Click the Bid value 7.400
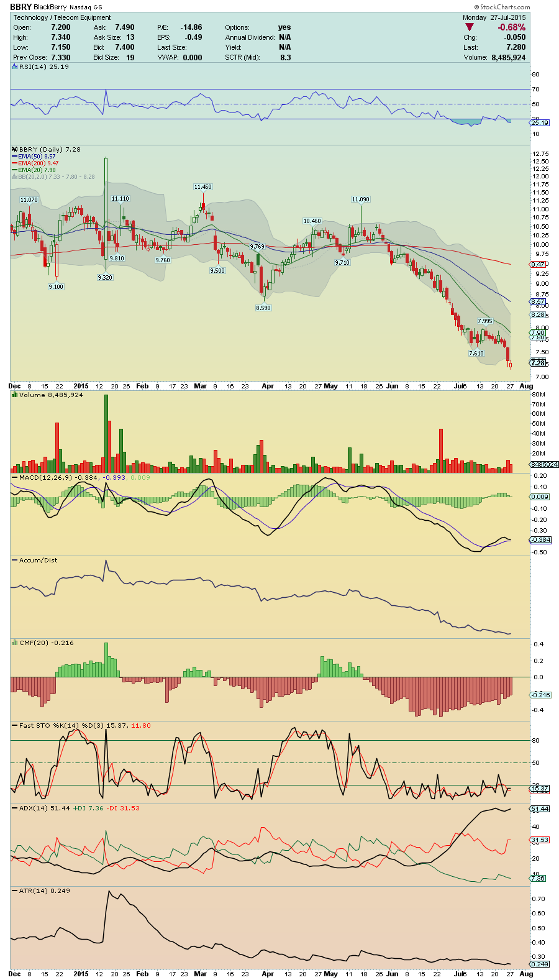 coord(125,47)
